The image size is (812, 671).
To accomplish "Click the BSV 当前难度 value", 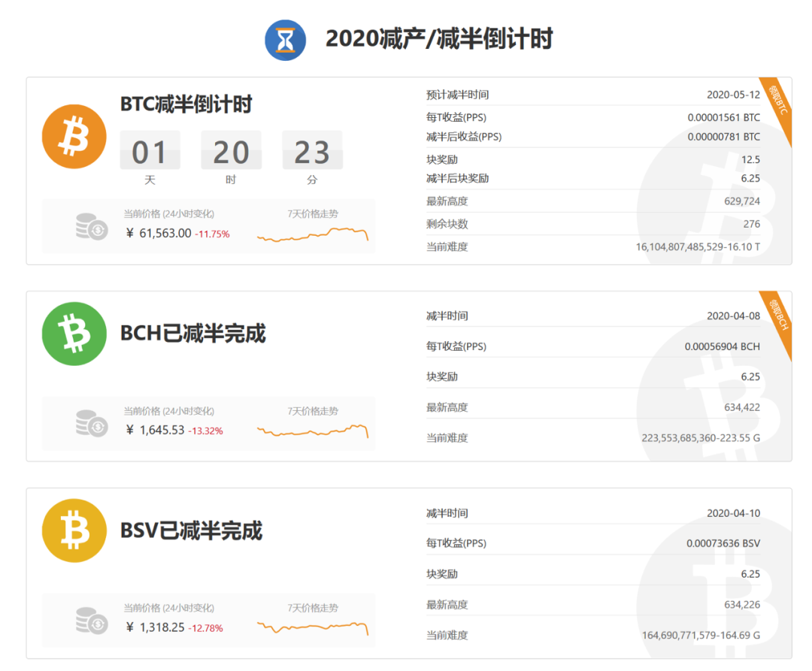I will [x=699, y=635].
